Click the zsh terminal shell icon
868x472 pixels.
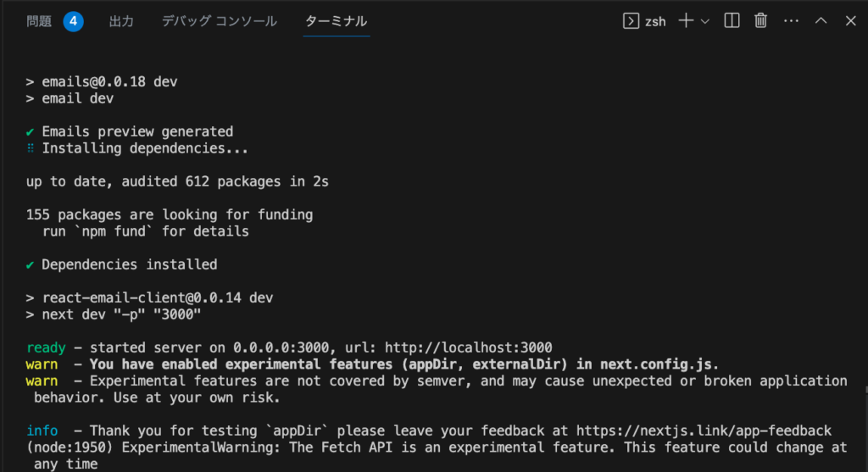tap(631, 21)
